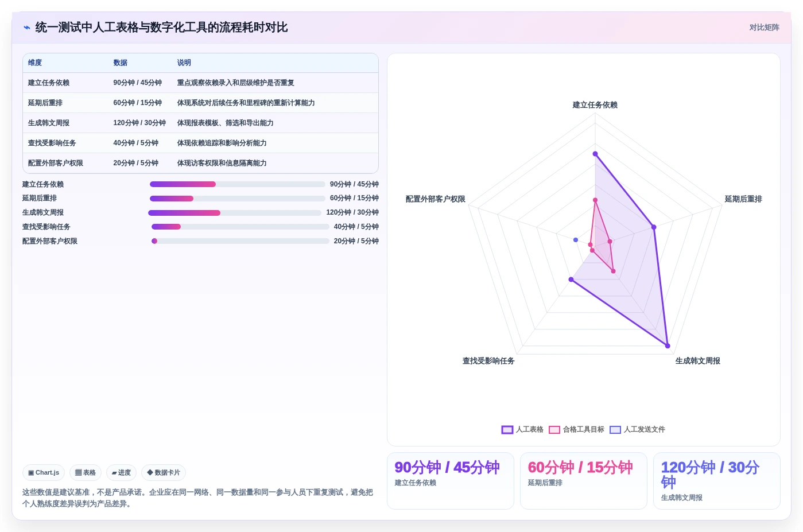This screenshot has width=803, height=532.
Task: Select the 延期后重排 table row label
Action: 45,103
